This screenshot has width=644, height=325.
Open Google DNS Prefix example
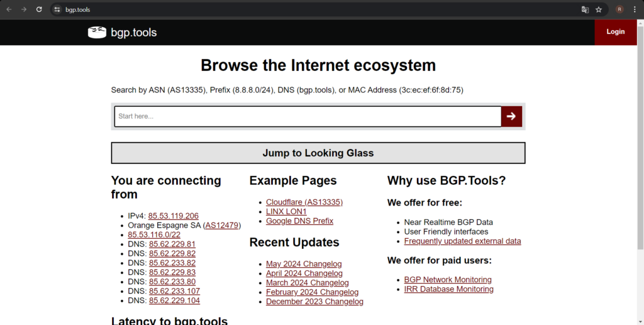tap(300, 221)
